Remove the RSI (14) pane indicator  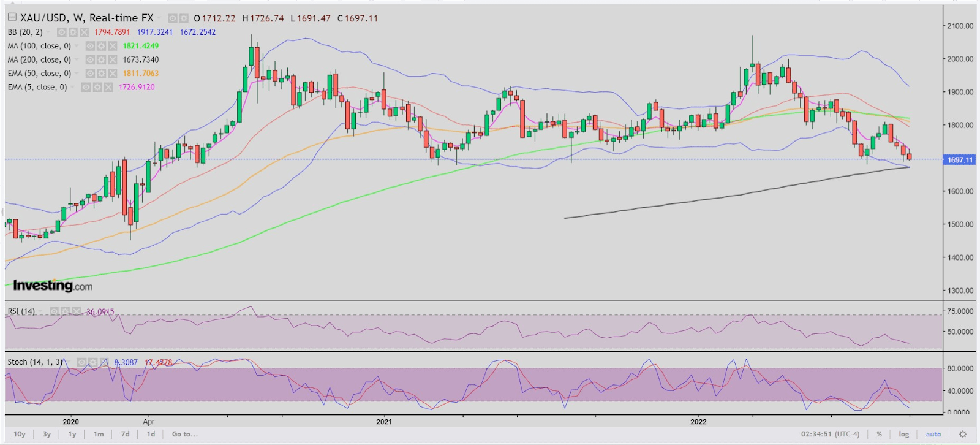pyautogui.click(x=76, y=311)
